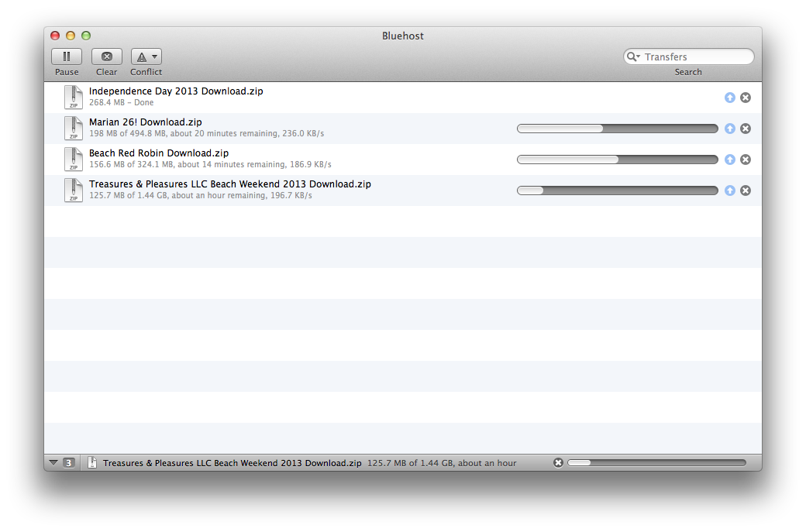Cancel the Marian 26! Download.zip transfer
806x532 pixels.
pyautogui.click(x=746, y=129)
